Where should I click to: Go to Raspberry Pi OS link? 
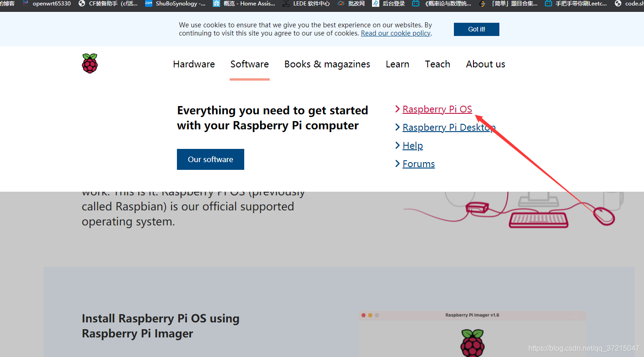(438, 109)
